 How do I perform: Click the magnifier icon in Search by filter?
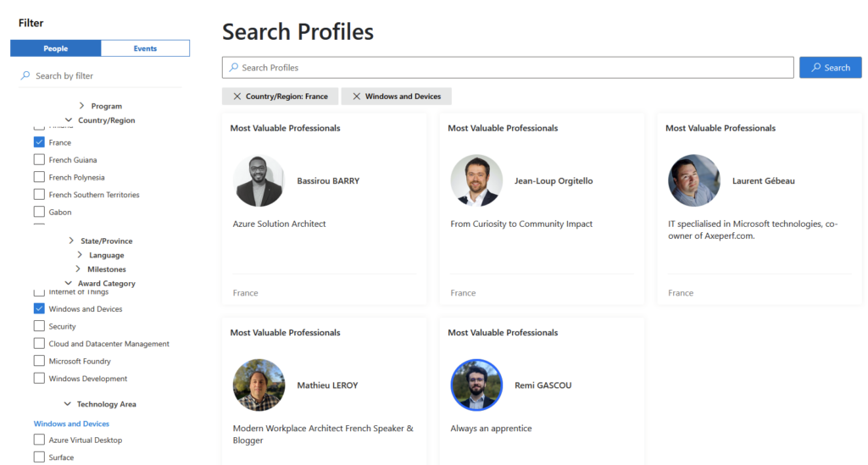click(25, 75)
